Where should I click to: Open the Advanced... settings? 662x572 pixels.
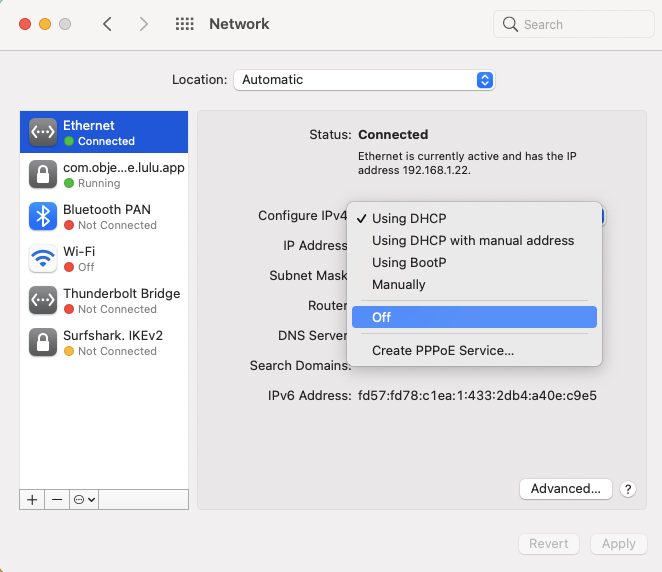(x=565, y=489)
